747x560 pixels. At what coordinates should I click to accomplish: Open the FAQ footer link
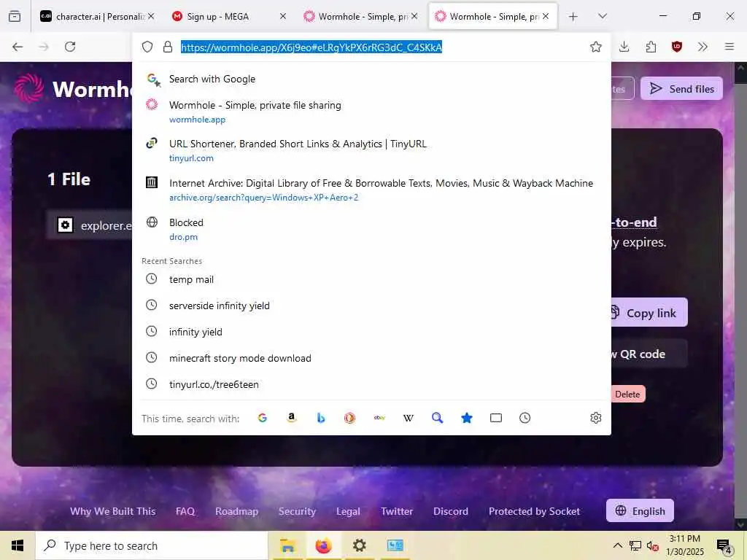185,511
